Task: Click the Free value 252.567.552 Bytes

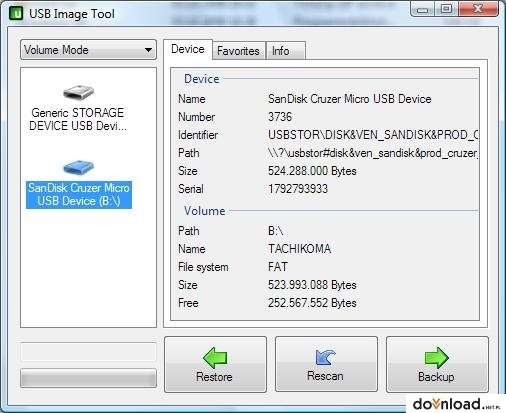Action: (x=312, y=303)
